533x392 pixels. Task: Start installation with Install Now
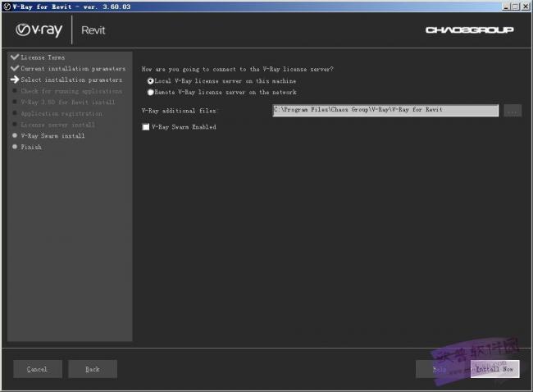coord(494,369)
